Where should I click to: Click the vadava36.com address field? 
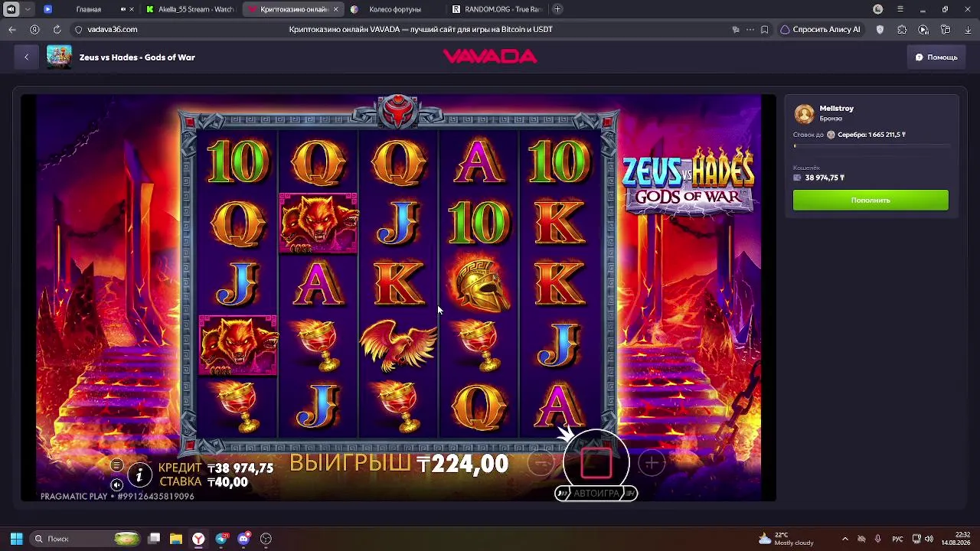[113, 29]
